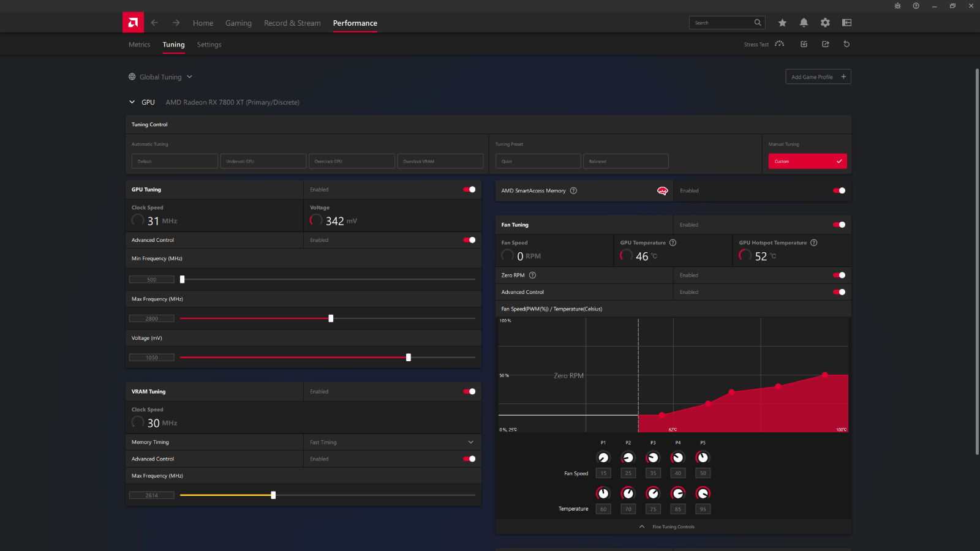Viewport: 980px width, 551px height.
Task: Open settings gear icon
Action: point(825,23)
